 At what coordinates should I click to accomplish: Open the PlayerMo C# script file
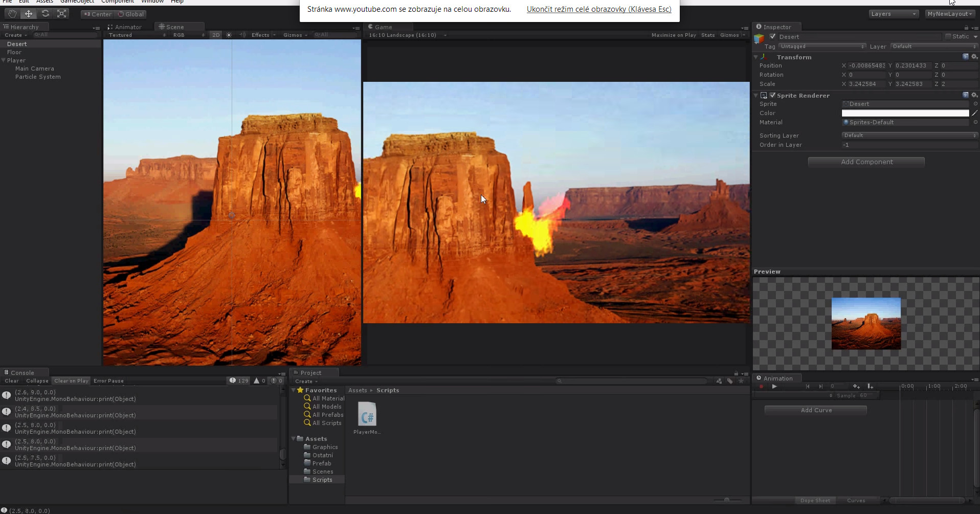(367, 414)
